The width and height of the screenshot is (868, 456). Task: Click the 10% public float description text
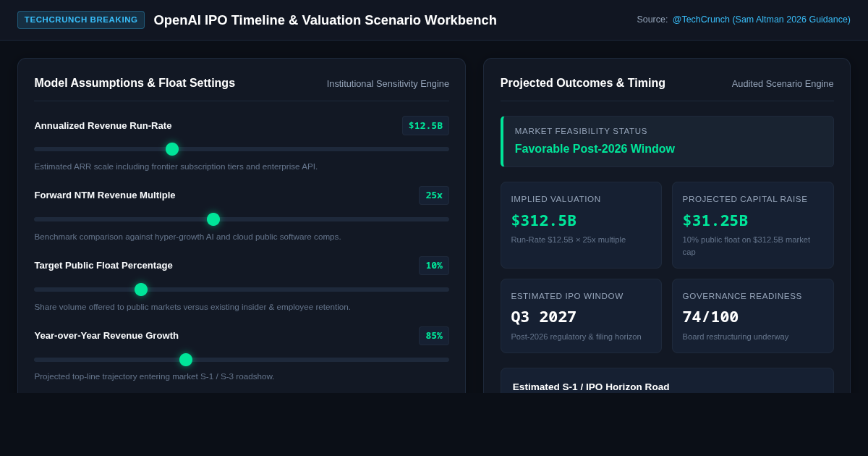point(746,245)
